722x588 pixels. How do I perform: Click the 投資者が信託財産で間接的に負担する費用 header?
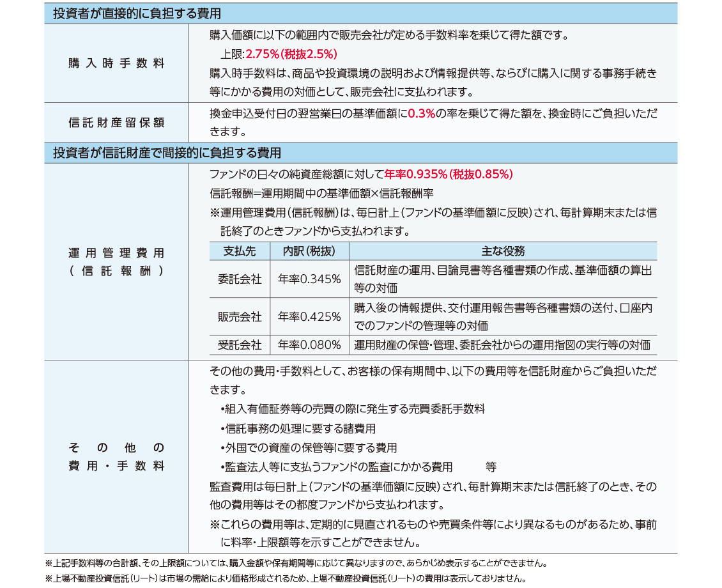tap(167, 153)
